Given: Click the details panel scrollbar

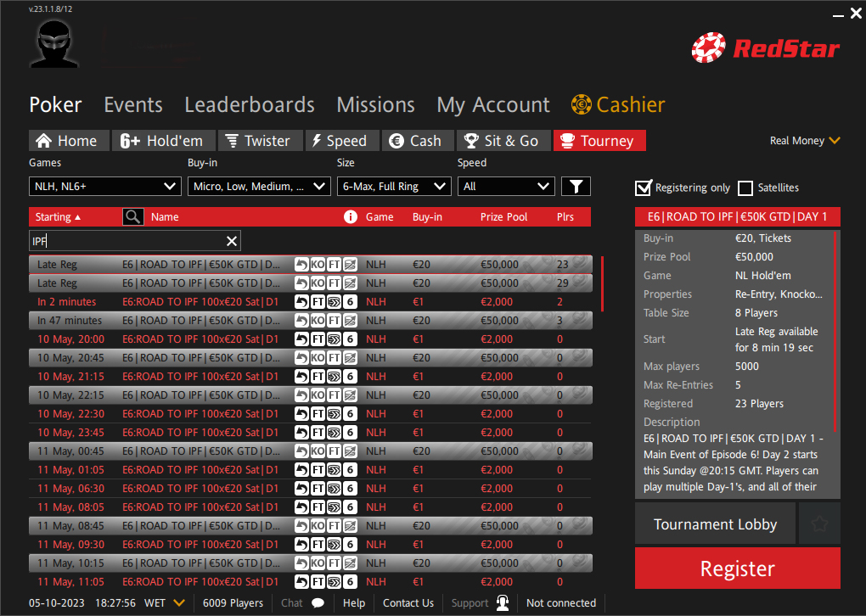Looking at the screenshot, I should [x=835, y=330].
